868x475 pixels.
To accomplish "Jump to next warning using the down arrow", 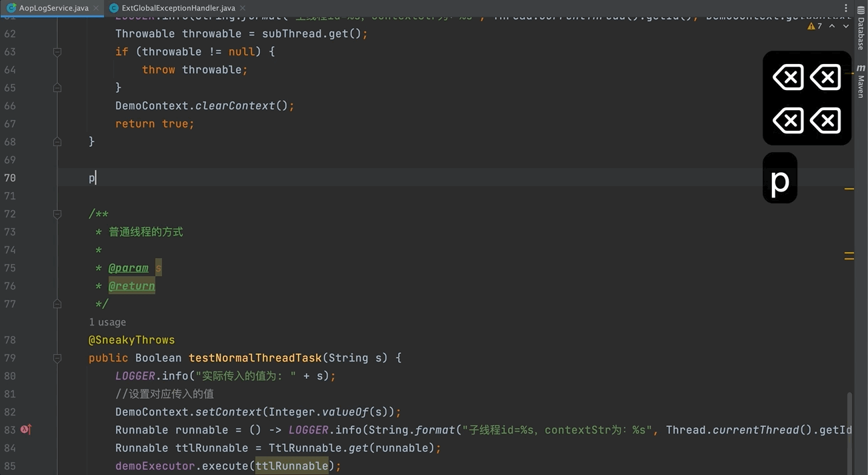I will coord(845,25).
